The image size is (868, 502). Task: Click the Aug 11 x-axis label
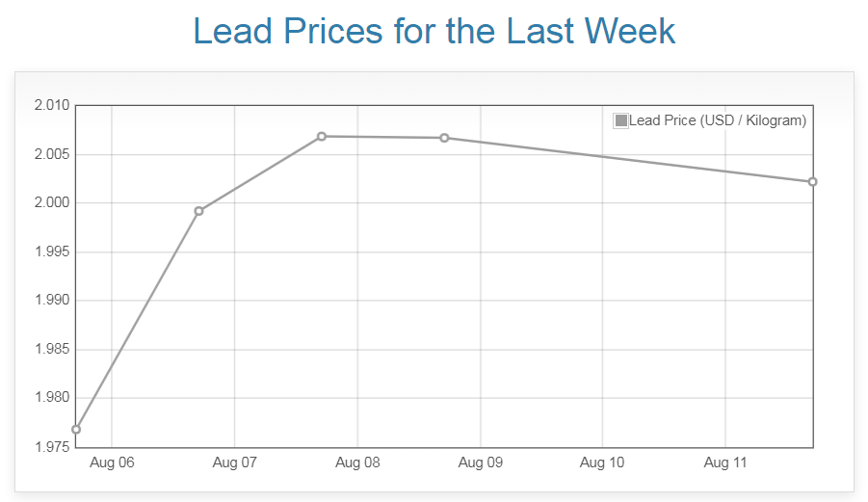click(725, 462)
